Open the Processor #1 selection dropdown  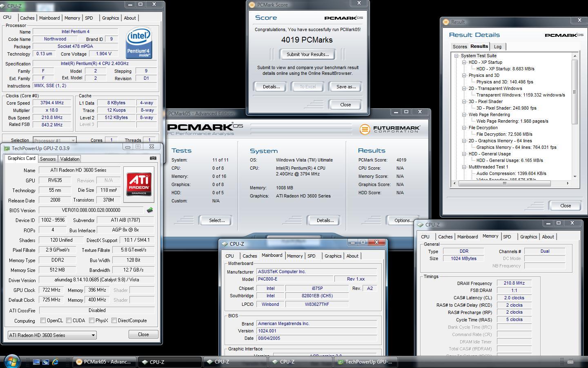(54, 140)
